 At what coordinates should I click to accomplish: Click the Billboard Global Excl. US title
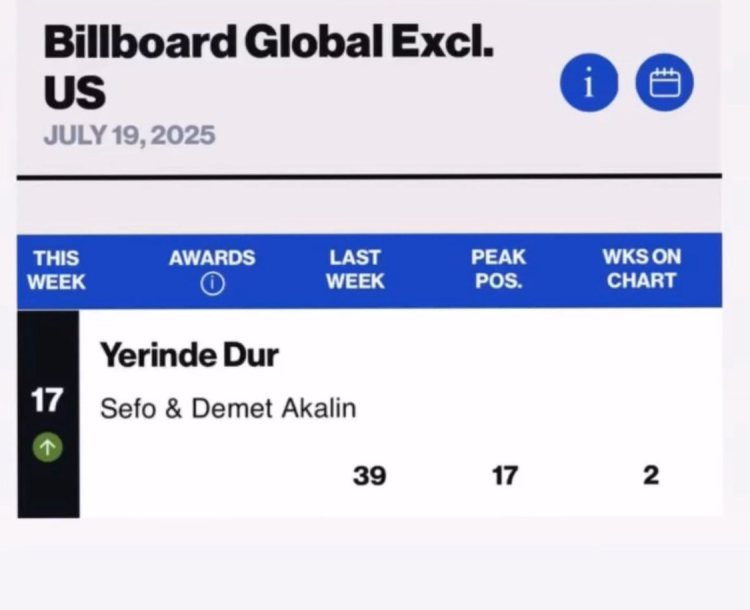click(x=268, y=66)
